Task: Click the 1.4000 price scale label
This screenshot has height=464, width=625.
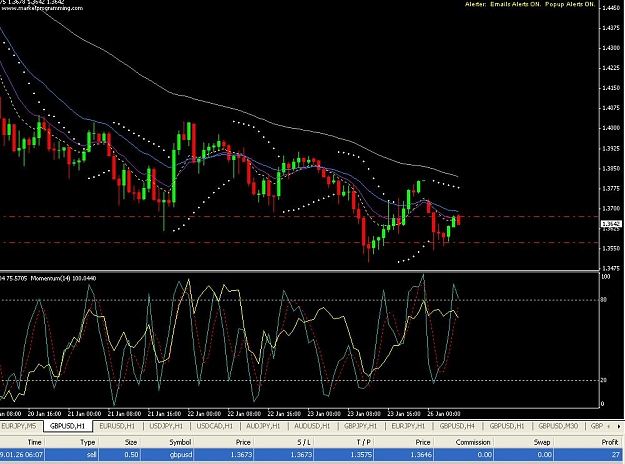Action: click(612, 128)
